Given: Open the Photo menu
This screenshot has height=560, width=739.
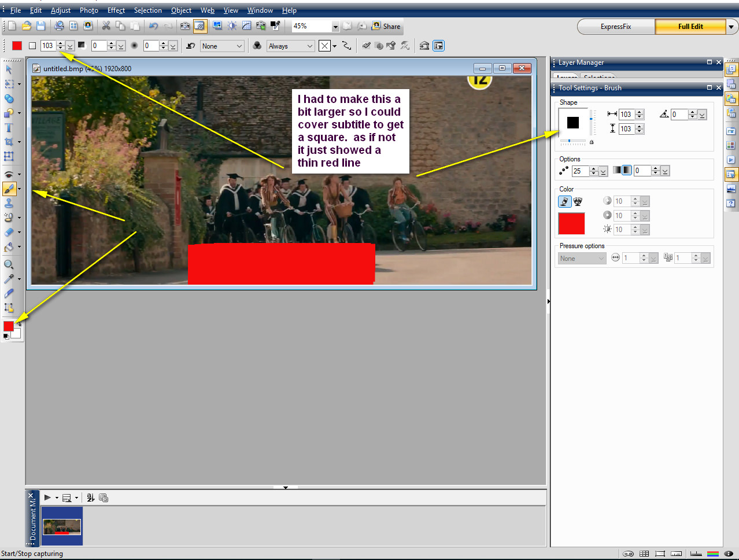Looking at the screenshot, I should point(88,10).
